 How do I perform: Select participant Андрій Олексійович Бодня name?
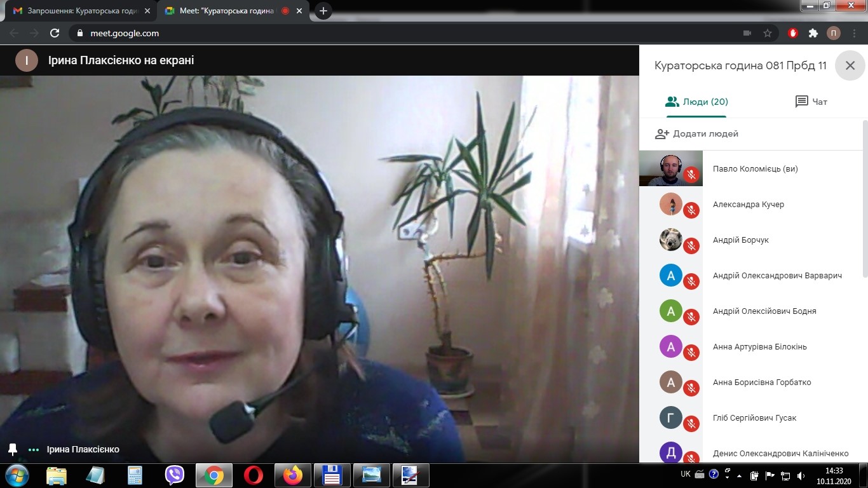[764, 311]
